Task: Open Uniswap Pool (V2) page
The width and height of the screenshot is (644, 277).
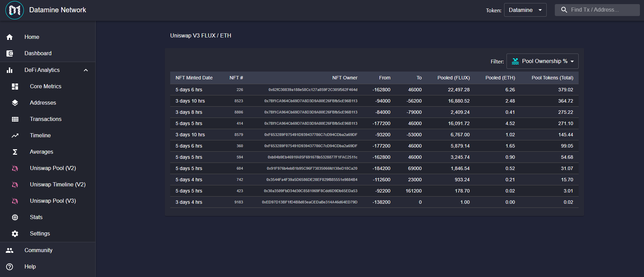Action: [48, 168]
